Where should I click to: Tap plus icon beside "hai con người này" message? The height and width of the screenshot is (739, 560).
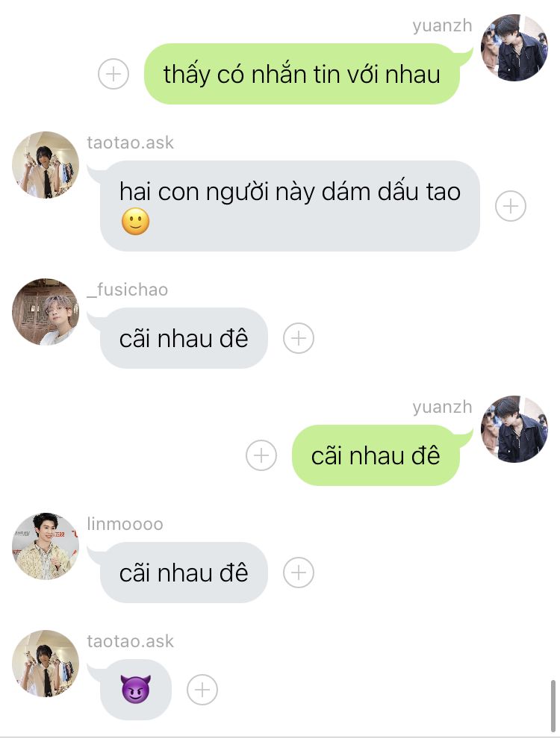511,206
